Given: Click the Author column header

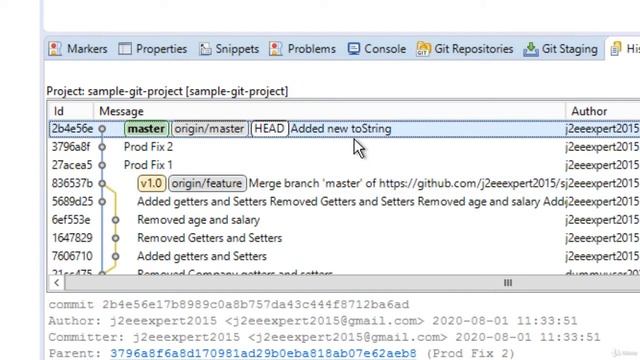Looking at the screenshot, I should (603, 111).
